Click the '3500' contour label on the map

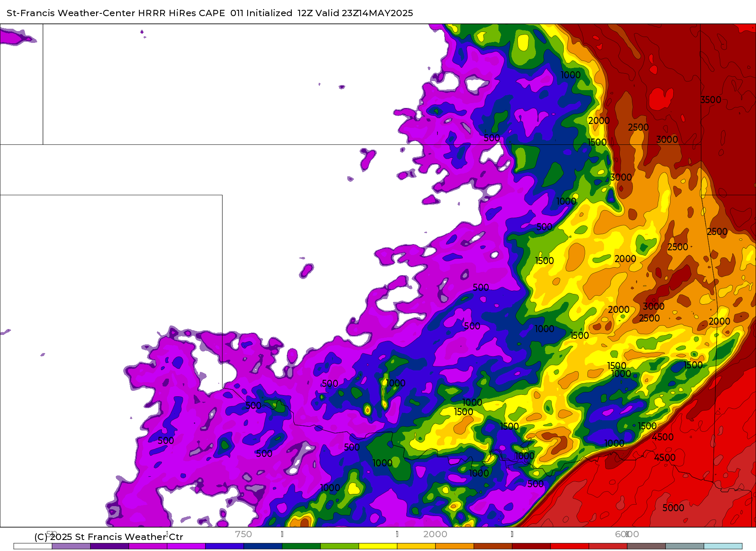coord(711,100)
